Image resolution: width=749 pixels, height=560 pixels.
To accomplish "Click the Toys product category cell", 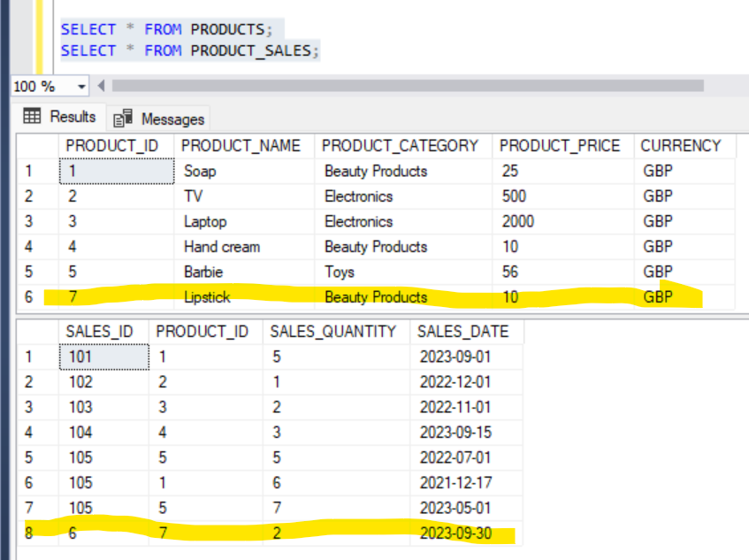I will click(340, 272).
